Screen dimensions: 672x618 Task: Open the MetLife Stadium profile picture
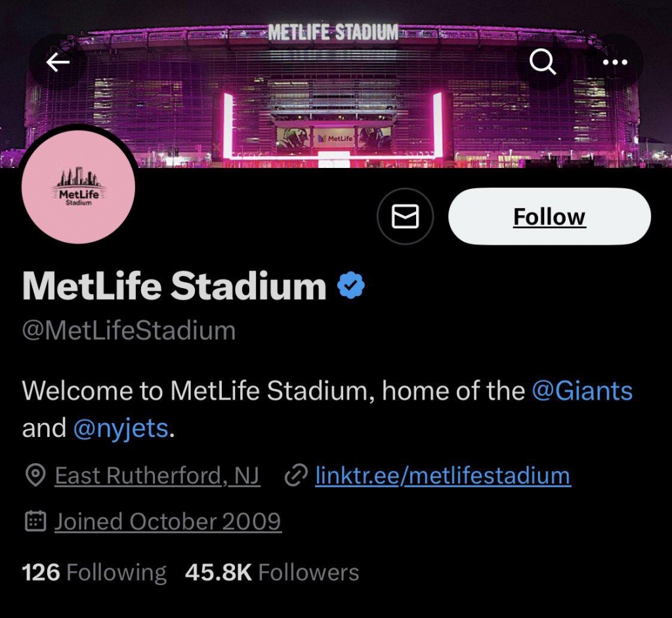78,187
